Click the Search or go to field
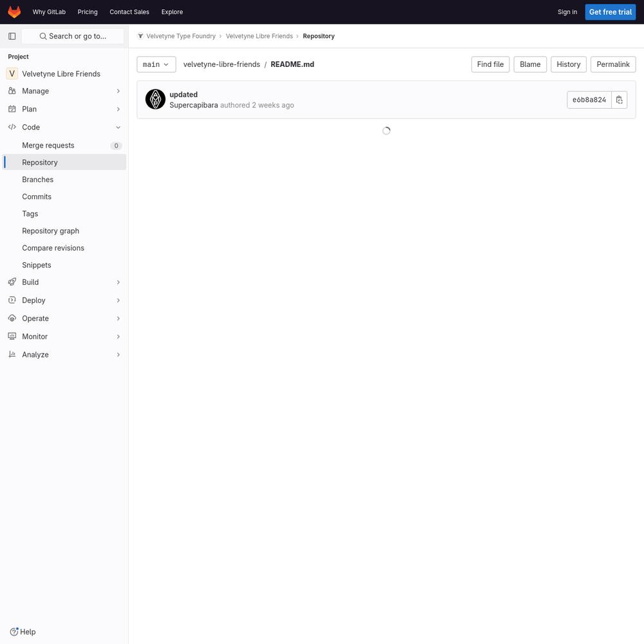This screenshot has width=644, height=644. point(73,36)
